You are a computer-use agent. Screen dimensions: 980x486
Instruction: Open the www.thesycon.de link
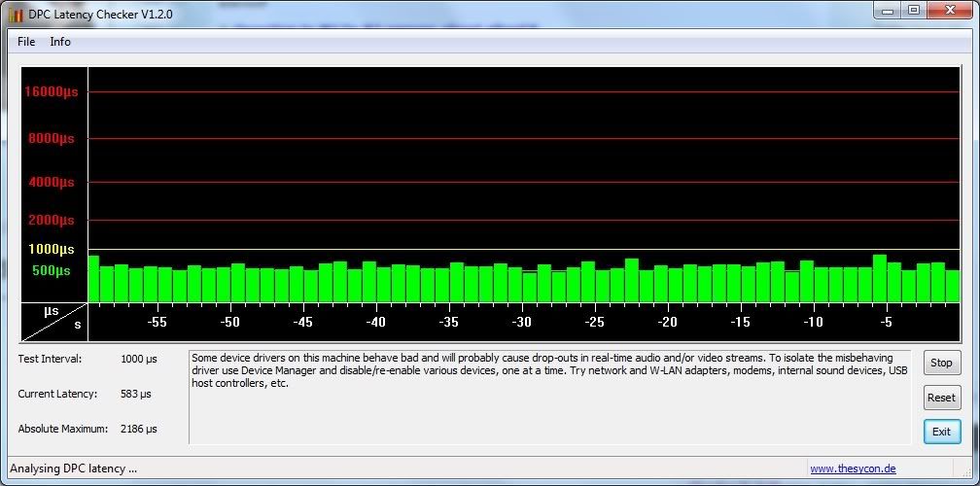pyautogui.click(x=854, y=469)
